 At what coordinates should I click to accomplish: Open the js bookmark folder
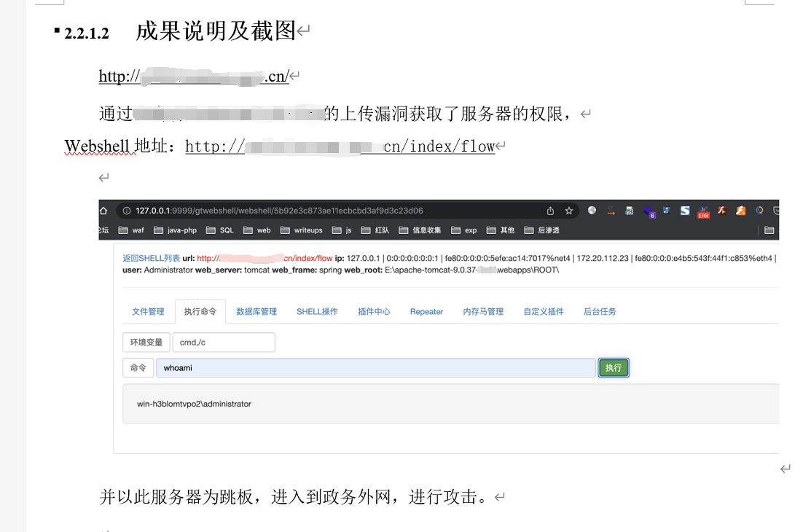coord(341,230)
